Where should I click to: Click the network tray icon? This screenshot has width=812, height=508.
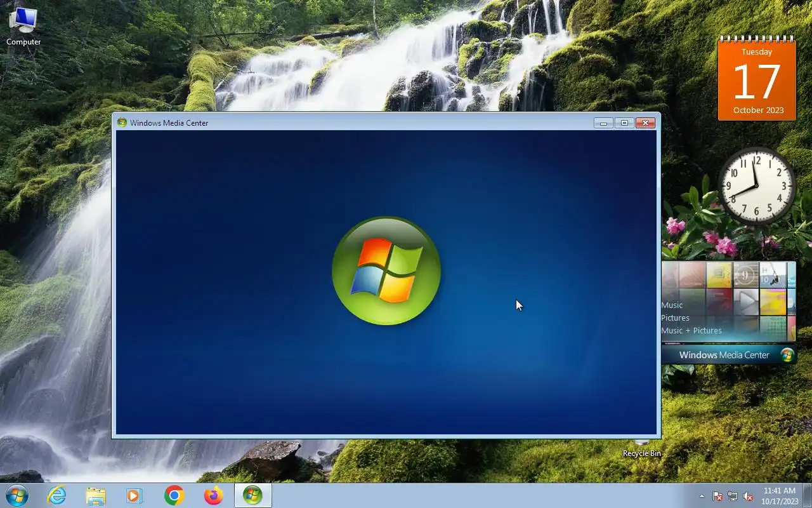pyautogui.click(x=733, y=496)
